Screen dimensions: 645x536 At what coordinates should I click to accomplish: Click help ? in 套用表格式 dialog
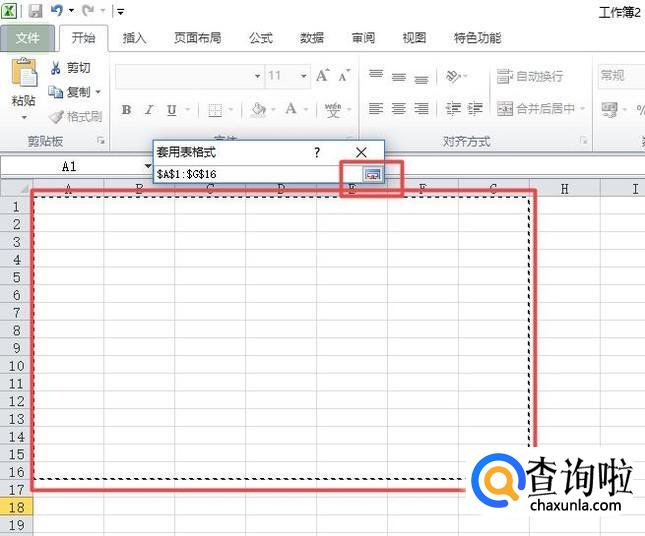click(x=317, y=153)
